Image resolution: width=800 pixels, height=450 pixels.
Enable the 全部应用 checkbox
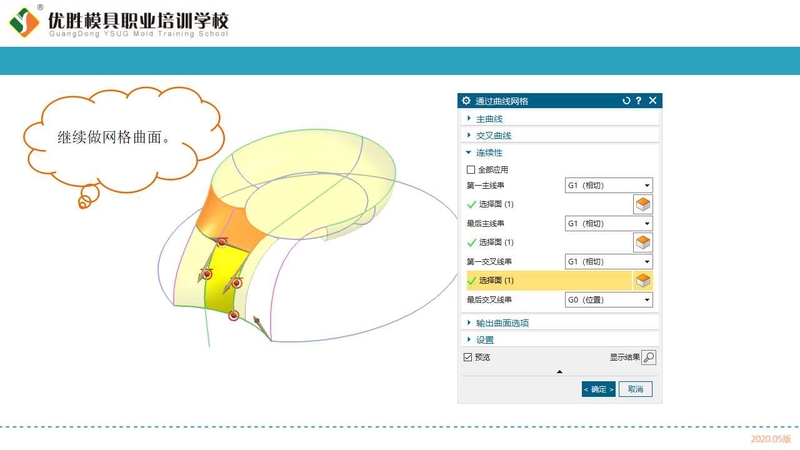[471, 169]
